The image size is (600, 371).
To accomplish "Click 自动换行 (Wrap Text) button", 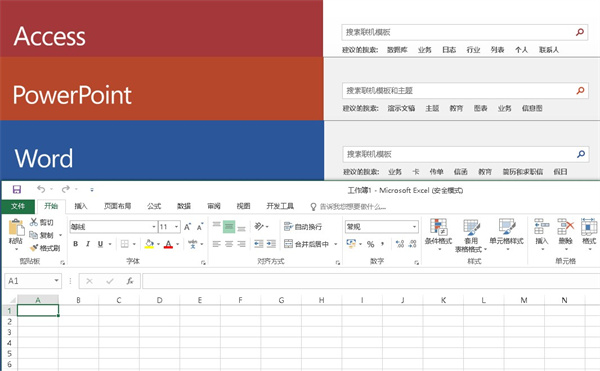I will click(303, 226).
